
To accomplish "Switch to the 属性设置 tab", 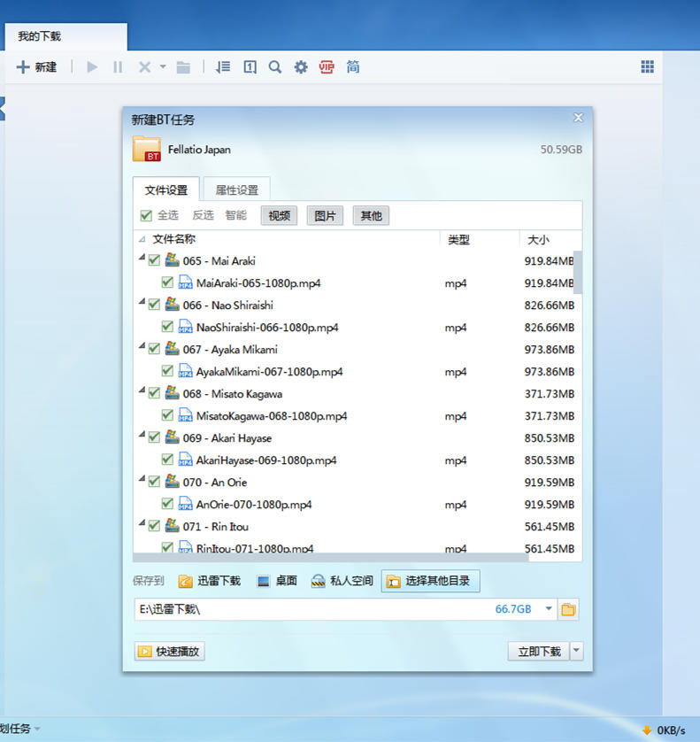I will click(237, 190).
